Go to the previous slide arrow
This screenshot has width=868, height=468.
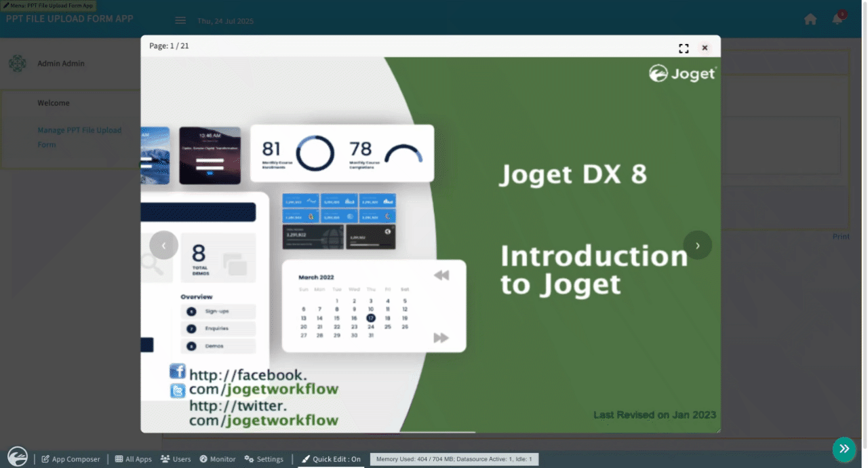click(x=164, y=246)
